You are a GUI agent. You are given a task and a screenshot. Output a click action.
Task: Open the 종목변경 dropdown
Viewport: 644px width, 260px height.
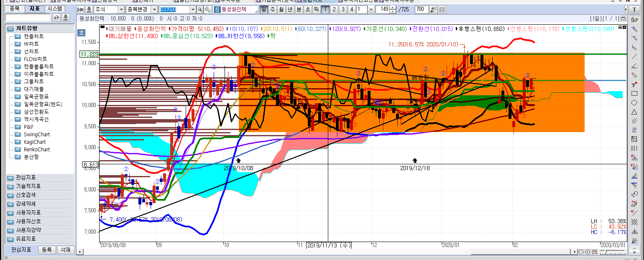click(x=154, y=9)
